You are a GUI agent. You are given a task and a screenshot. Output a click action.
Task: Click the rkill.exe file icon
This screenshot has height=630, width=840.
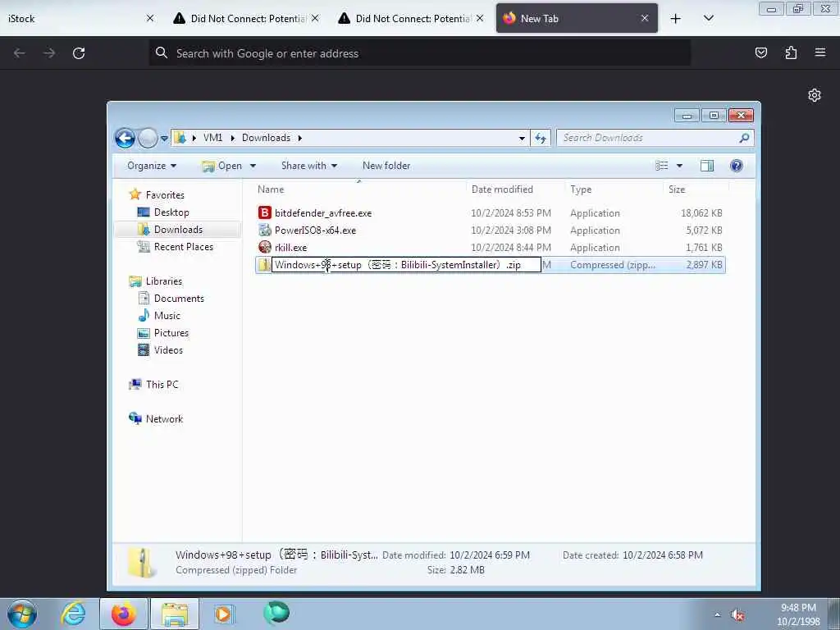click(265, 247)
